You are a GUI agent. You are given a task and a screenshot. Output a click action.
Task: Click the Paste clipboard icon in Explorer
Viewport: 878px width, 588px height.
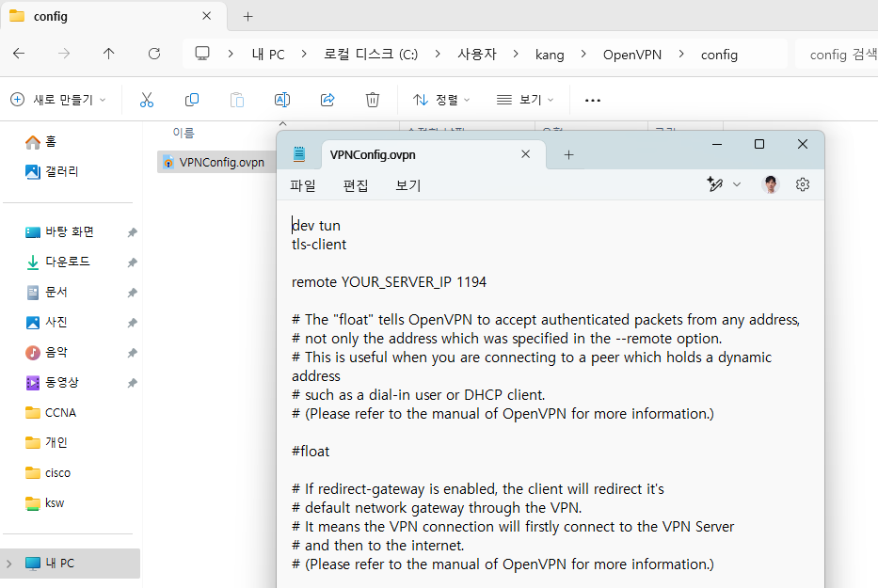[x=237, y=100]
